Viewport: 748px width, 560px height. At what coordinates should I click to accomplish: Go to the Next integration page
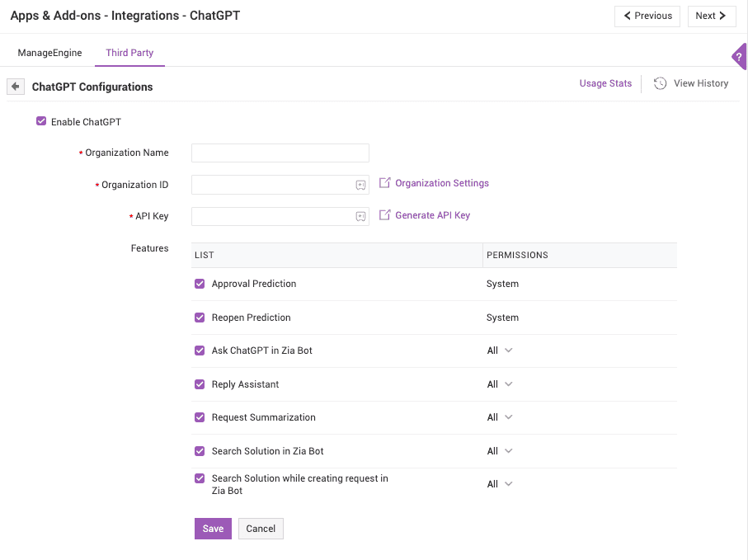pyautogui.click(x=711, y=16)
